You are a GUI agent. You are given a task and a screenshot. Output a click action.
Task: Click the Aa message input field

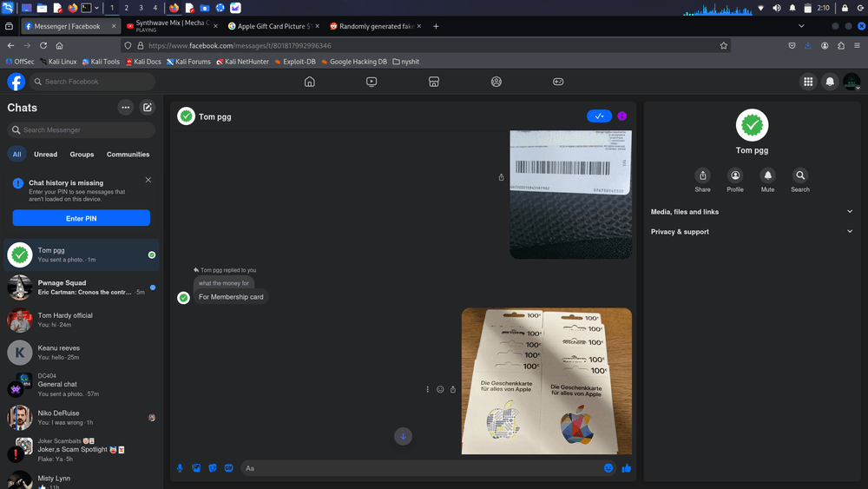coord(421,468)
